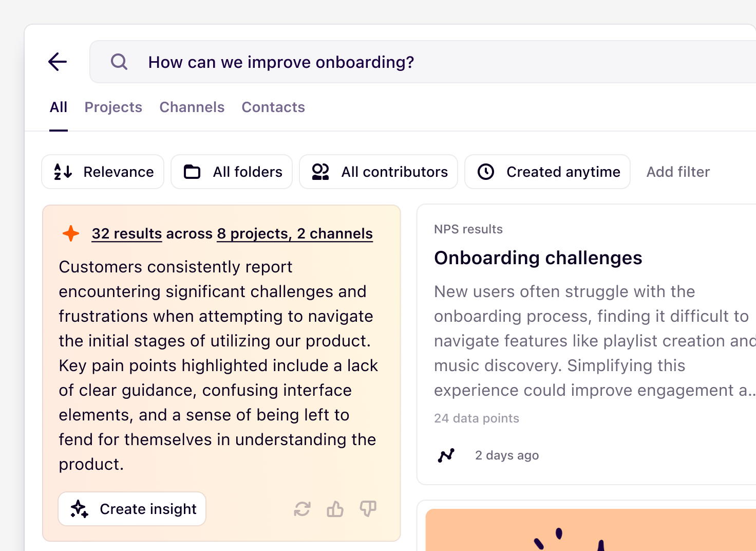Click the clock icon in Created anytime filter
756x551 pixels.
pos(486,172)
